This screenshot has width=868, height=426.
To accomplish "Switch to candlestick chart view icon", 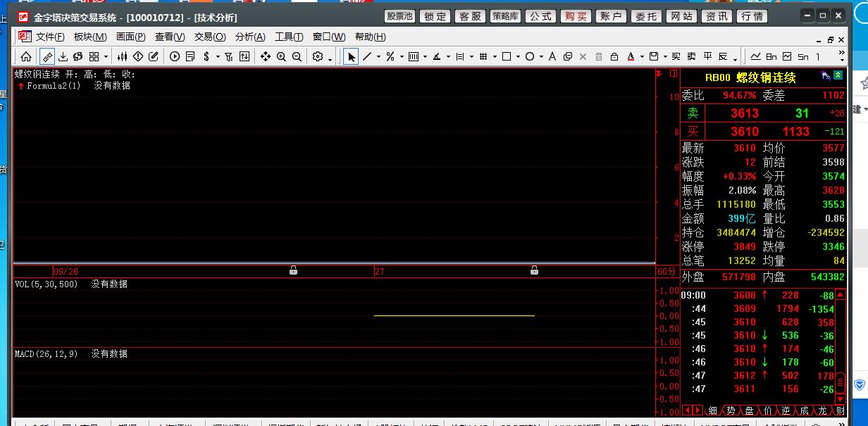I will point(123,57).
